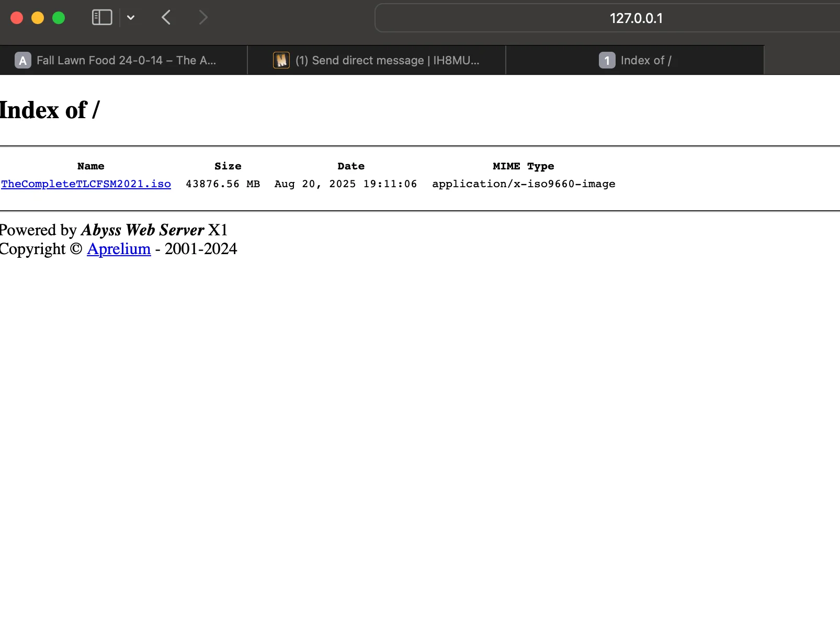Download TheCompleteTLCFSM2021.iso file link
The height and width of the screenshot is (617, 840).
coord(86,184)
